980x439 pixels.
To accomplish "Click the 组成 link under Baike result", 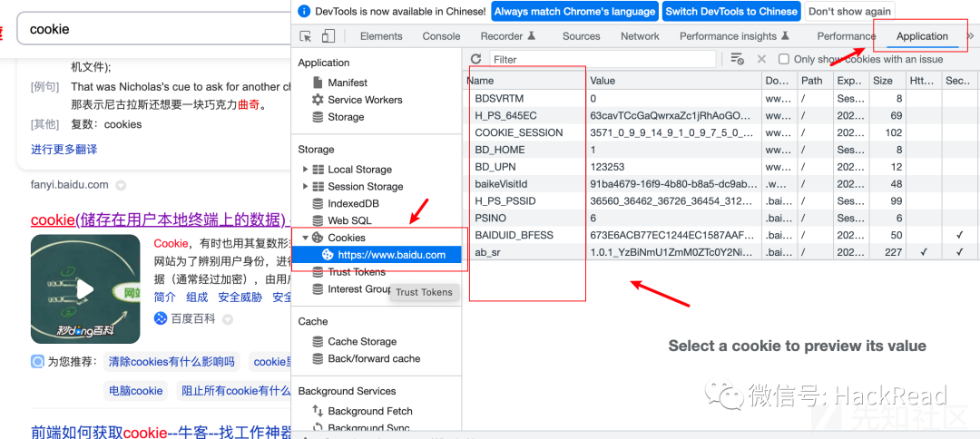I will (197, 298).
